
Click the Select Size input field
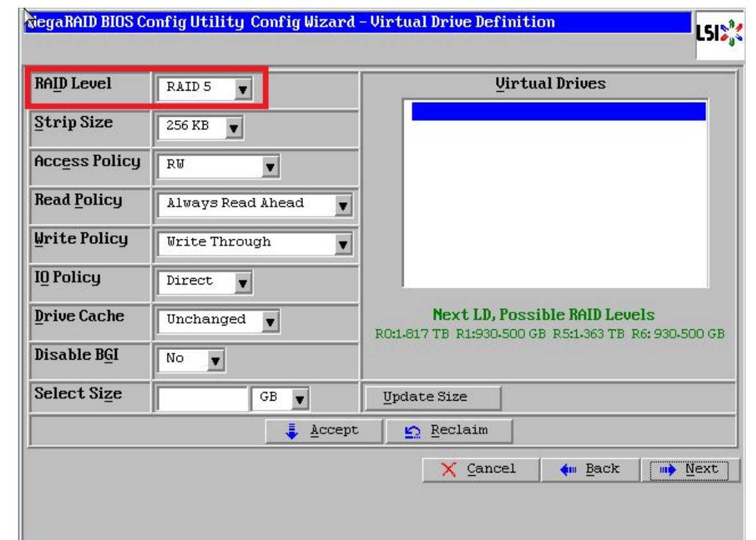[203, 399]
